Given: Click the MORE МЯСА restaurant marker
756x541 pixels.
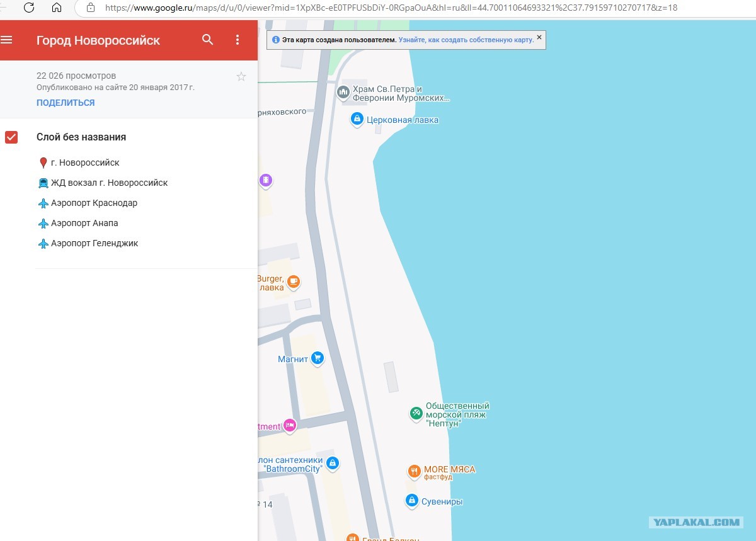Looking at the screenshot, I should click(x=414, y=472).
